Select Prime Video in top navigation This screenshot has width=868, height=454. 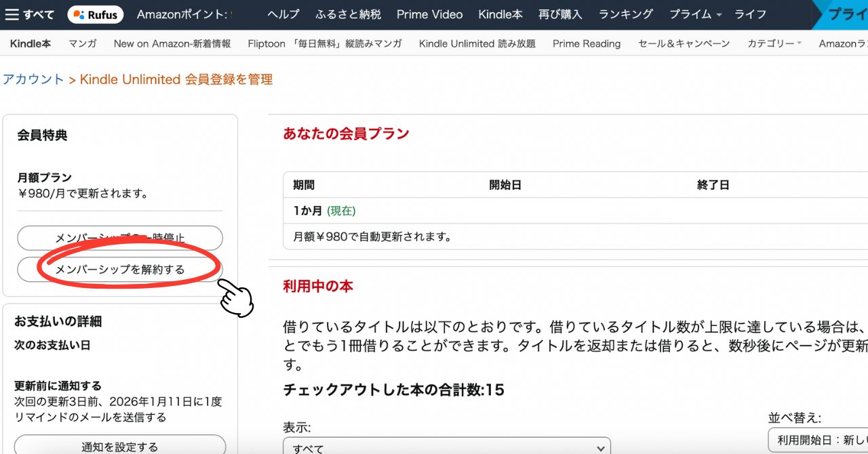click(429, 14)
